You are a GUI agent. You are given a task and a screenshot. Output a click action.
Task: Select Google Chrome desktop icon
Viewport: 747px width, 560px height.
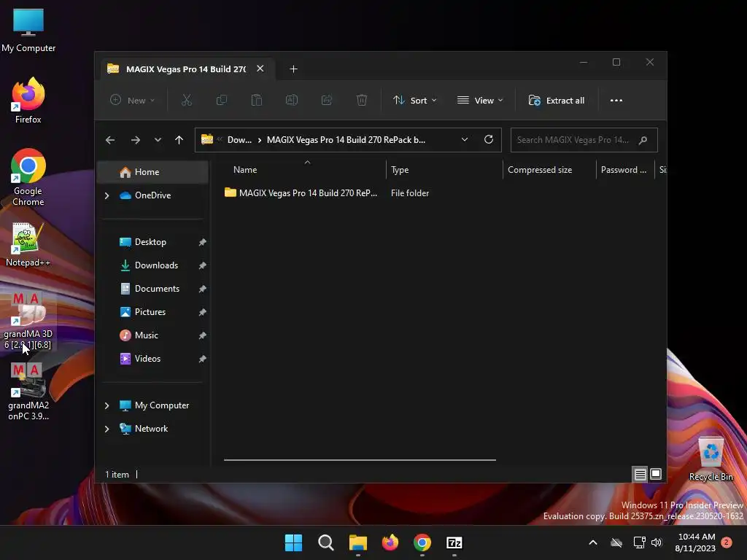pyautogui.click(x=28, y=177)
